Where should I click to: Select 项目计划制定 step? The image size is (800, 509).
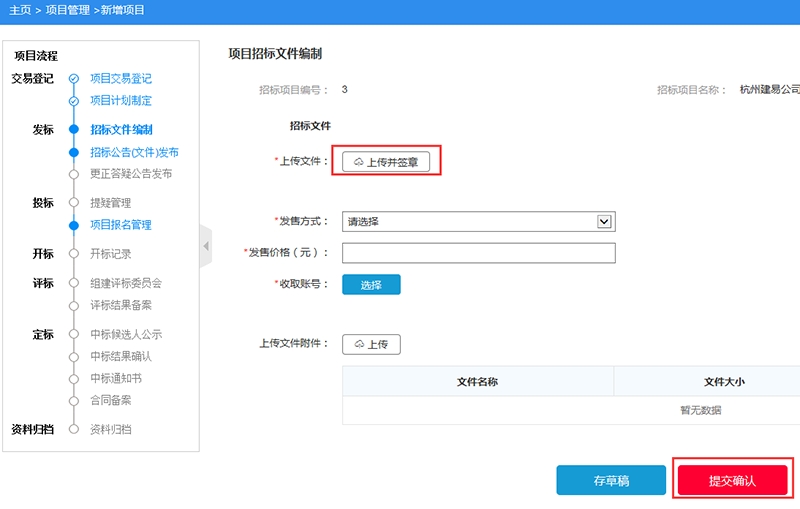(120, 101)
